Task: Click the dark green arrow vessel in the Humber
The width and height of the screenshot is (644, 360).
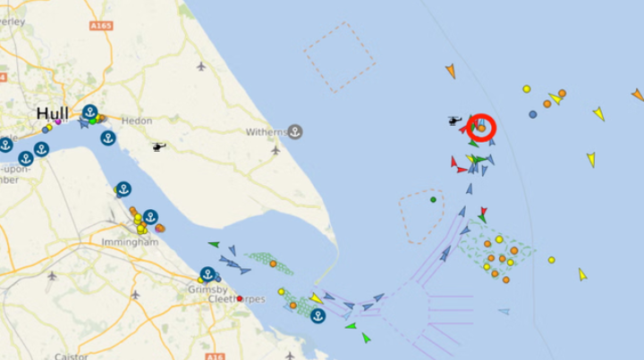Action: [214, 245]
